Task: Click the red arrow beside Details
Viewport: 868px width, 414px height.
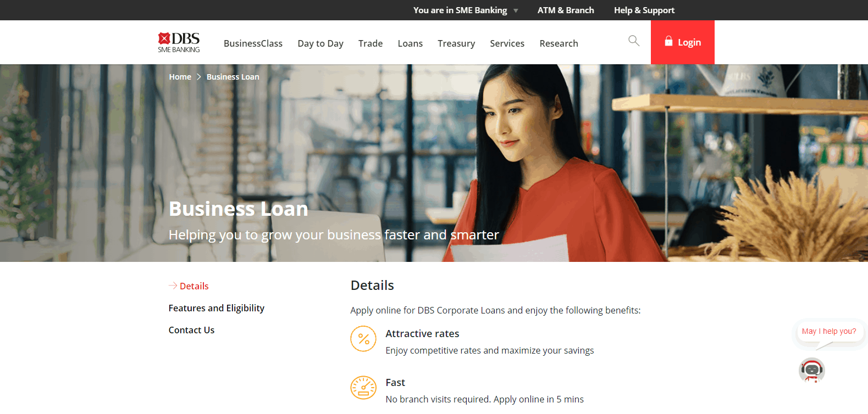Action: 173,286
